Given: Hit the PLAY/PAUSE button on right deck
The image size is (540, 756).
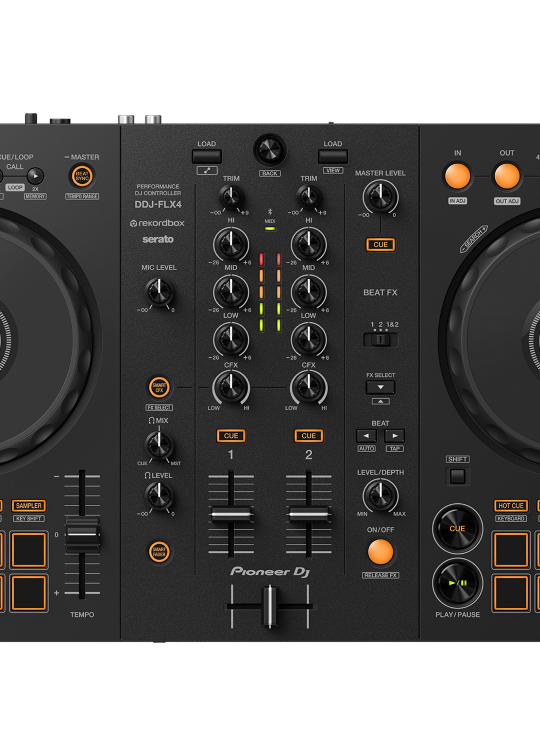Looking at the screenshot, I should 458,583.
